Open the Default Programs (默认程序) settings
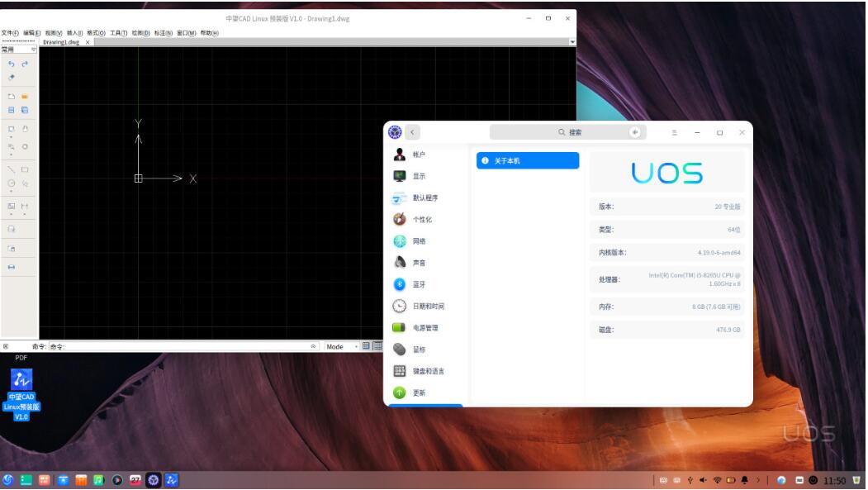Viewport: 868px width, 490px height. [426, 197]
